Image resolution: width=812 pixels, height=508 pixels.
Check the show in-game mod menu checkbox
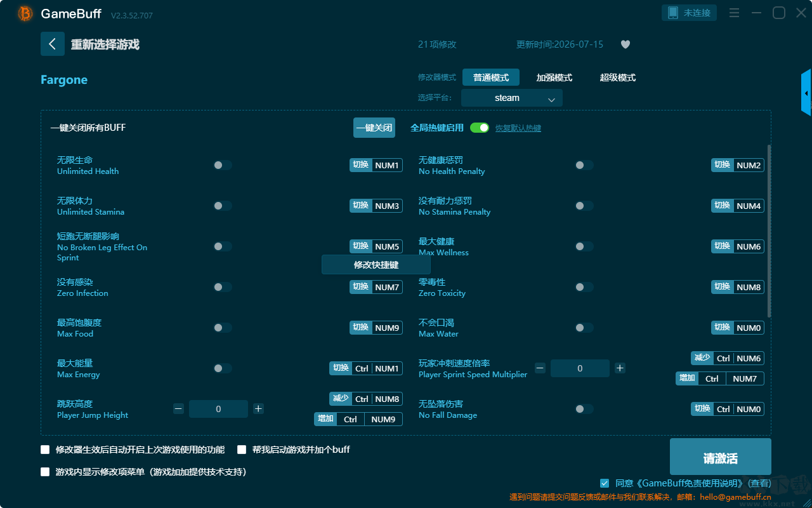[45, 472]
